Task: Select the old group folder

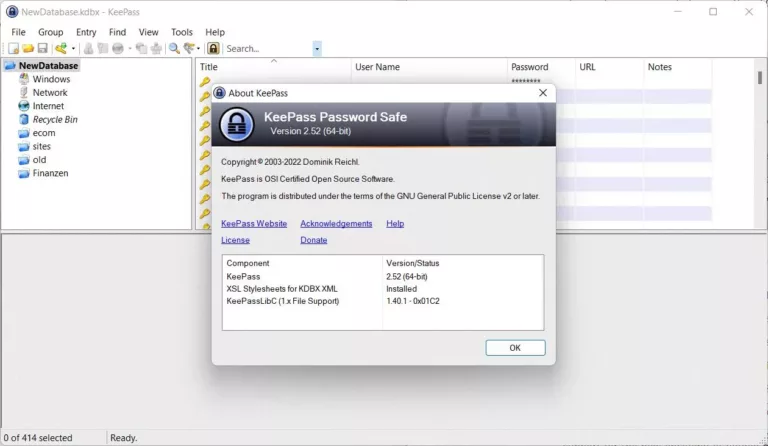Action: click(39, 160)
